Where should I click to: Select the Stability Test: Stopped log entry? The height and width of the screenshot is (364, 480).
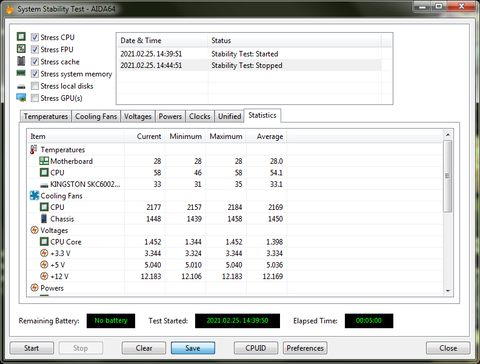click(x=249, y=65)
